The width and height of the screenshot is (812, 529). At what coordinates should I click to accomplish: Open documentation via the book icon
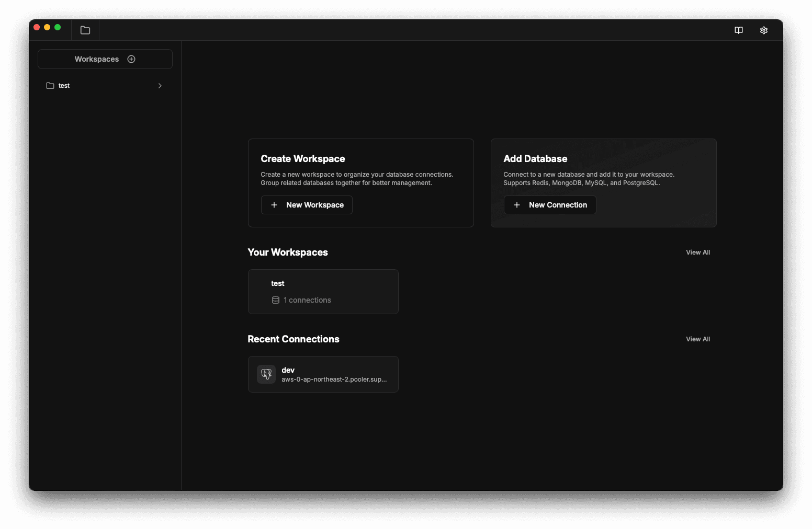point(738,30)
